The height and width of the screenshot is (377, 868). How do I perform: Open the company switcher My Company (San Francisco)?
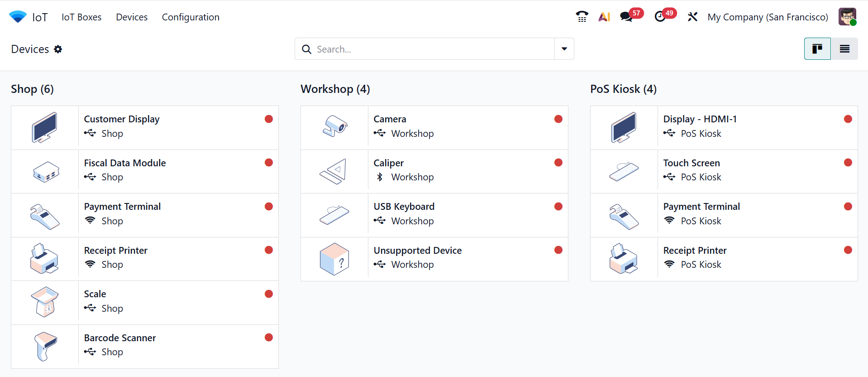click(x=768, y=17)
